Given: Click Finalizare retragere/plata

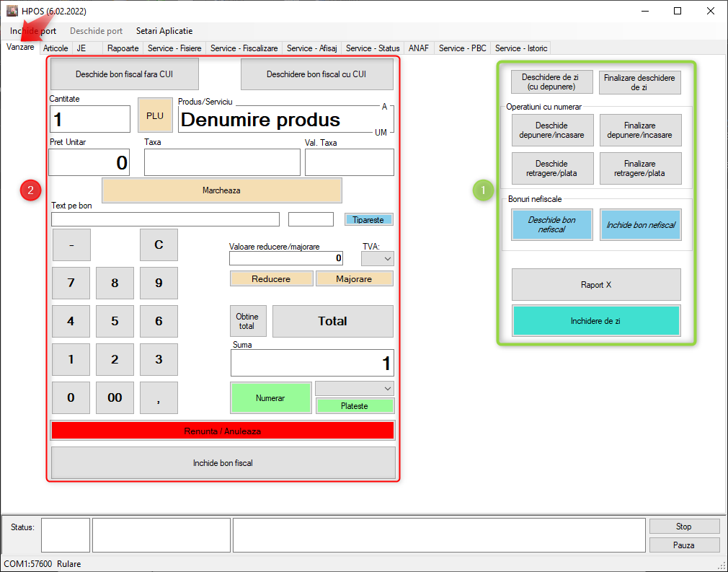Looking at the screenshot, I should pos(640,169).
